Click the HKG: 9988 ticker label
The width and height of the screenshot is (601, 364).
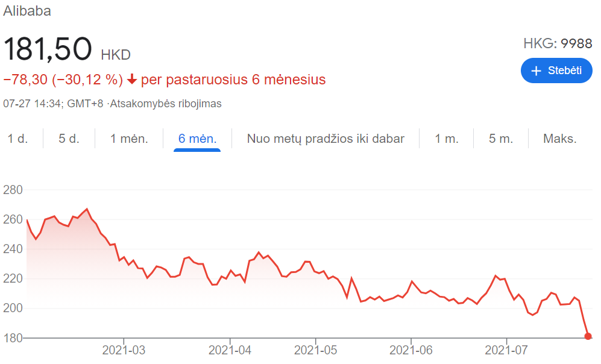[x=558, y=43]
